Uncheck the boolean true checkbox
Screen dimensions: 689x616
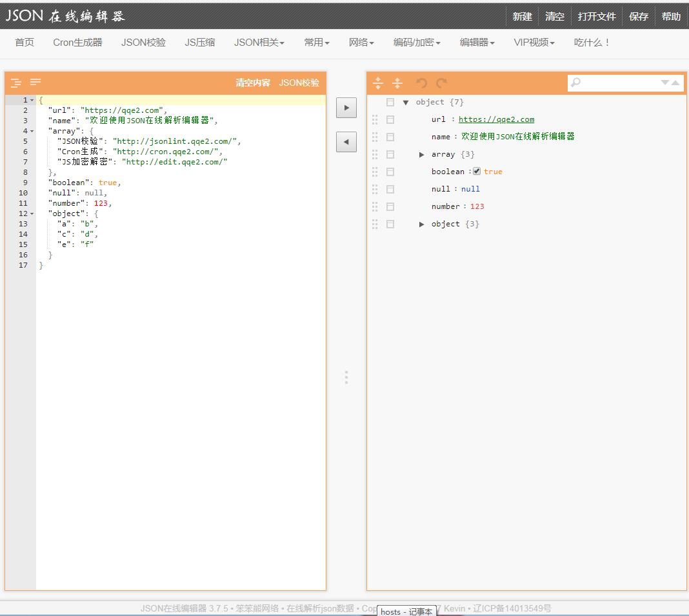click(477, 172)
